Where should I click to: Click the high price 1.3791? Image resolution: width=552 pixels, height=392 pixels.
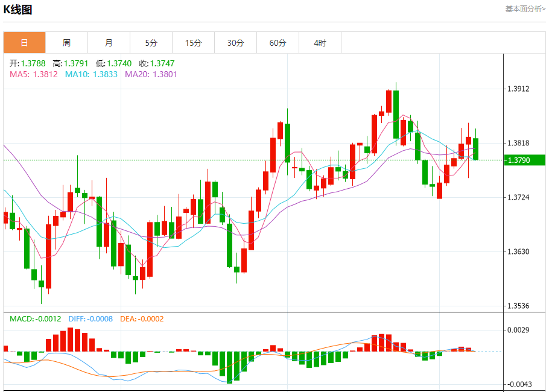coord(76,63)
